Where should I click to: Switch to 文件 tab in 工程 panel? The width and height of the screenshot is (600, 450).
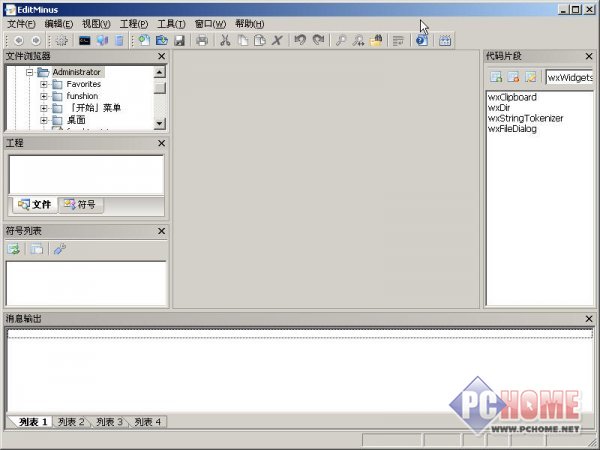coord(34,205)
